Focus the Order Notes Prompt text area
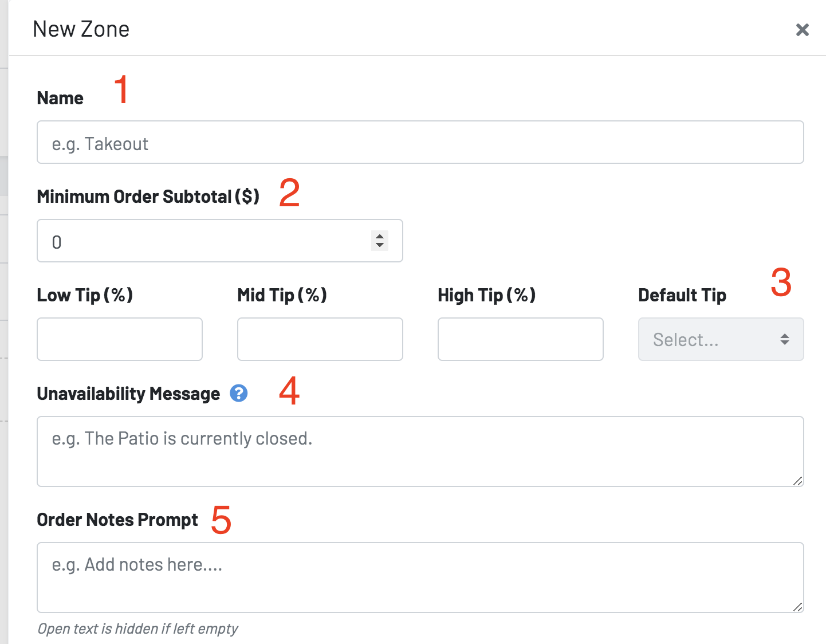 pos(420,578)
